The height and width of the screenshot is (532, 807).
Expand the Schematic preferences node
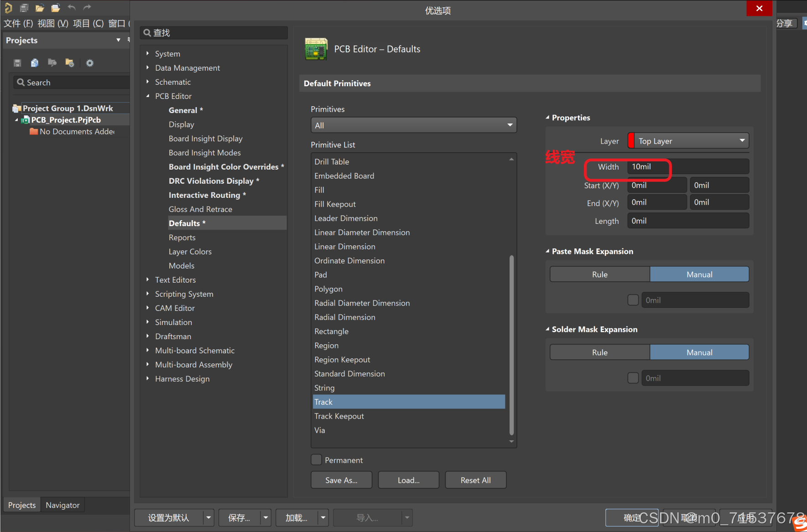[x=148, y=82]
